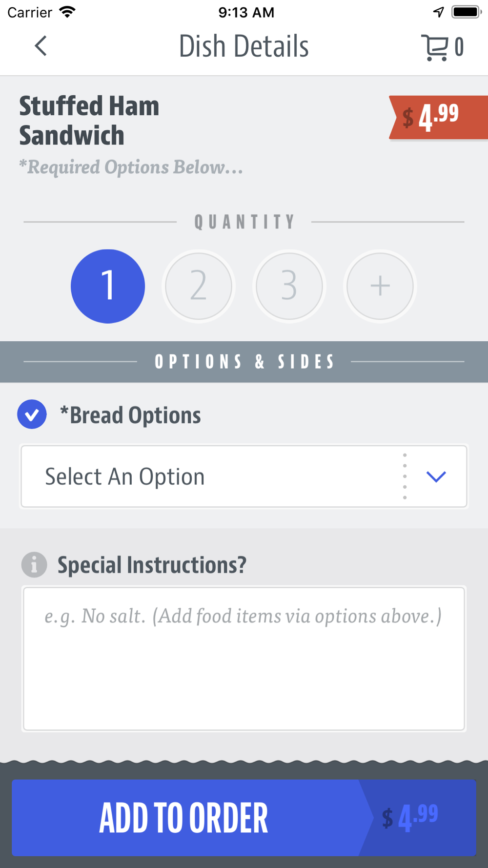Toggle the Bread Options checkmark
The height and width of the screenshot is (868, 488).
click(32, 414)
